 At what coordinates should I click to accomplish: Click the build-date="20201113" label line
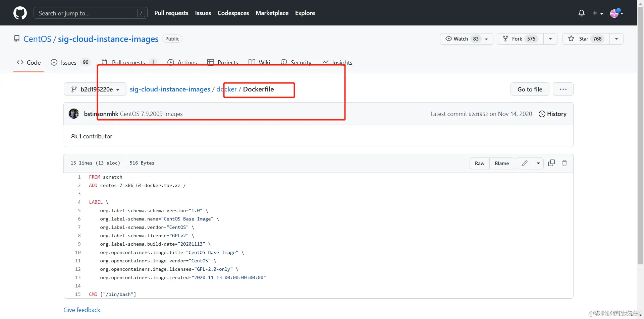pyautogui.click(x=155, y=244)
